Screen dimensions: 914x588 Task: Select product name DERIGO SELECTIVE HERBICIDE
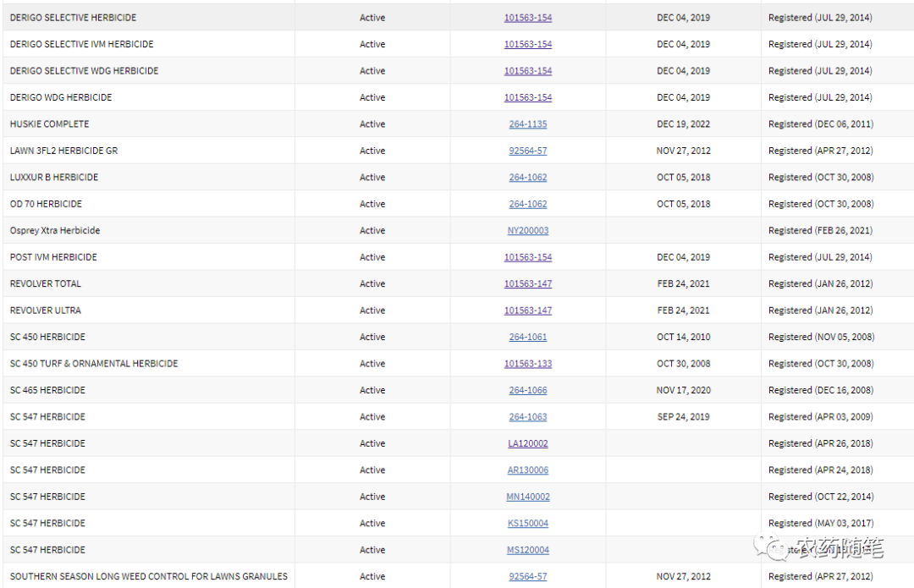(x=73, y=18)
